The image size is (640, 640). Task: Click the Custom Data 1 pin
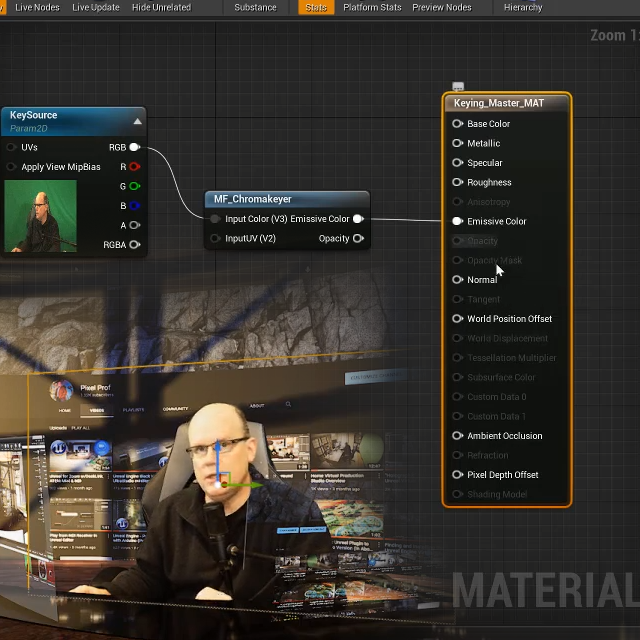click(458, 416)
